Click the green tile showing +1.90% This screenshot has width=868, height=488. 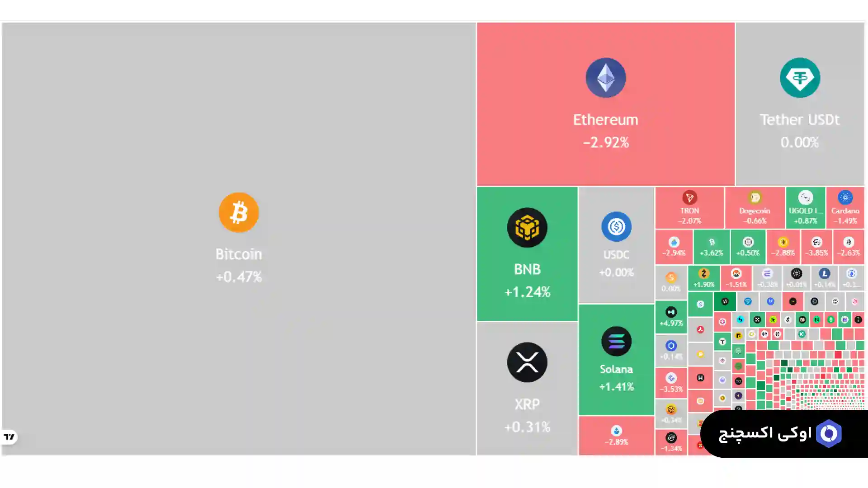[x=703, y=278]
